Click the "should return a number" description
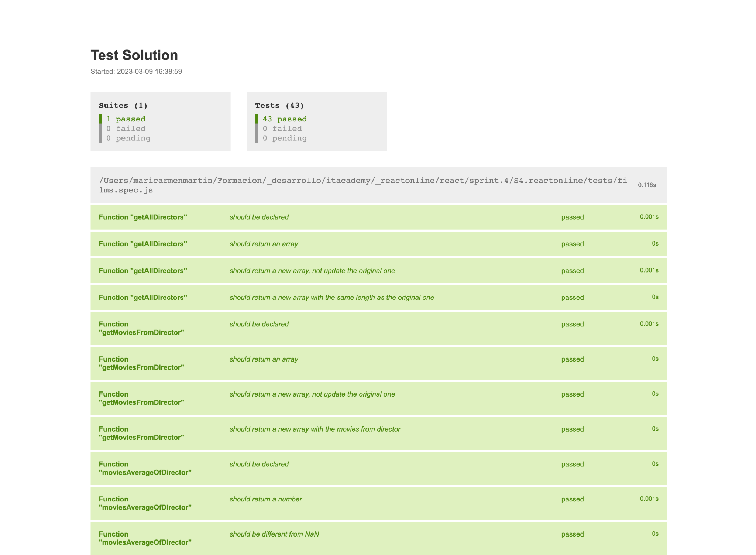Viewport: 756px width, 555px height. pyautogui.click(x=266, y=499)
